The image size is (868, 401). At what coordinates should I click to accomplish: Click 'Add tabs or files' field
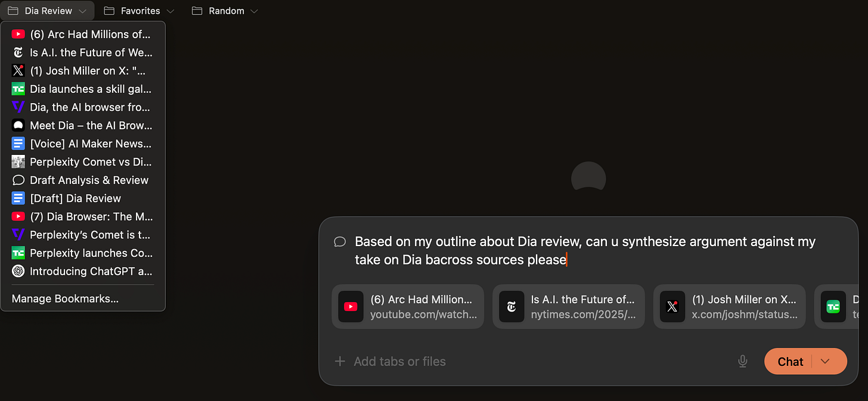(399, 361)
